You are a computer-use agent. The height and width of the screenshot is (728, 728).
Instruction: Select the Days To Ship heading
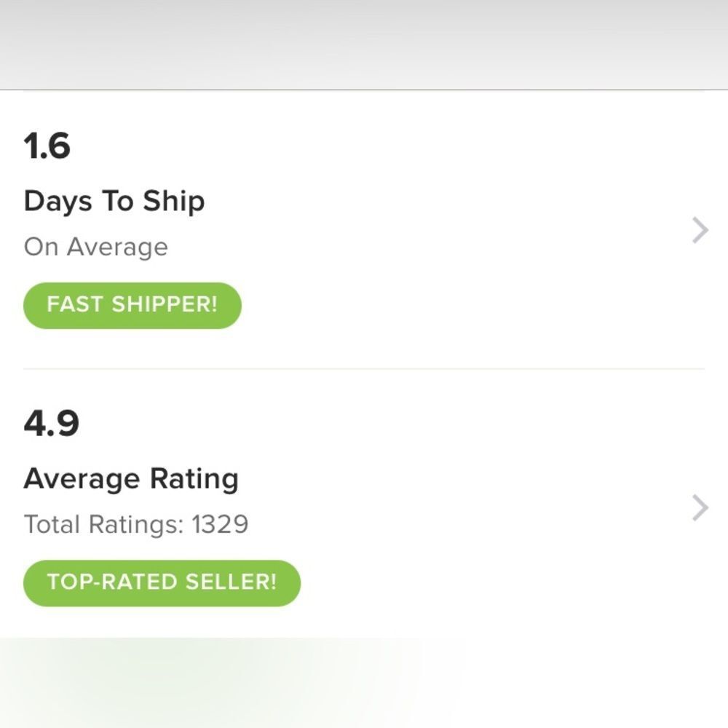[114, 202]
